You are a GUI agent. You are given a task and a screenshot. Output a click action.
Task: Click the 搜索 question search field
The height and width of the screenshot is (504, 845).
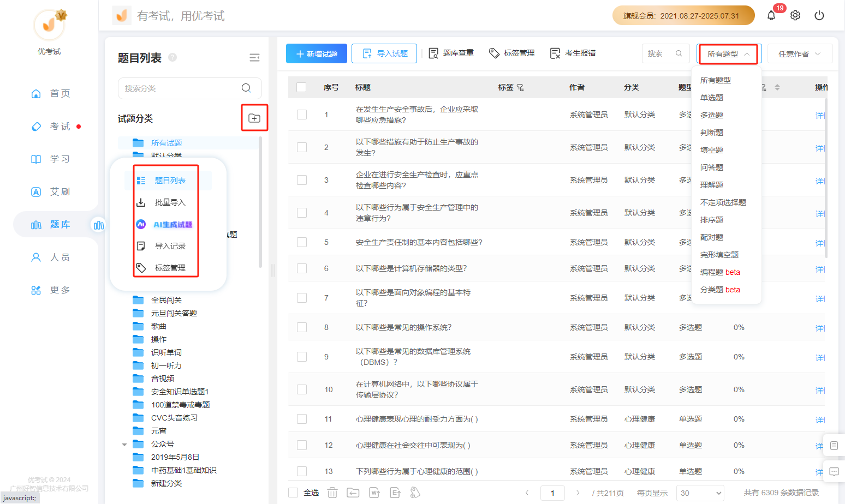(665, 53)
